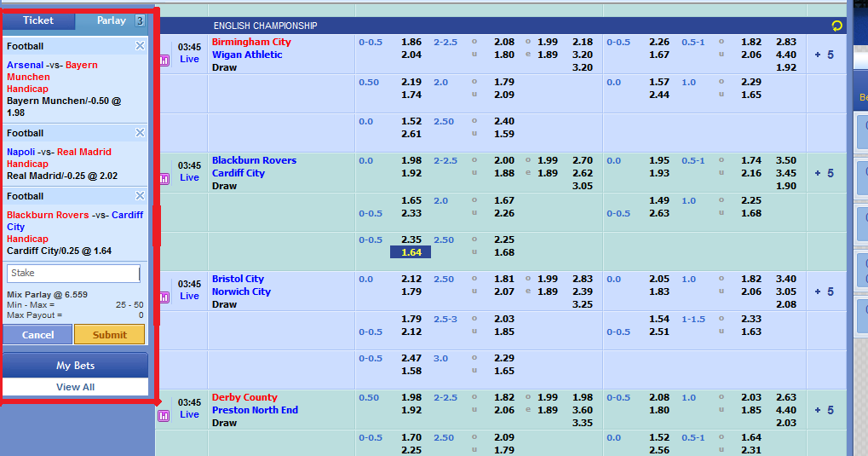Pick Derby 0-0.5 handicap odds 1.70

(x=411, y=438)
